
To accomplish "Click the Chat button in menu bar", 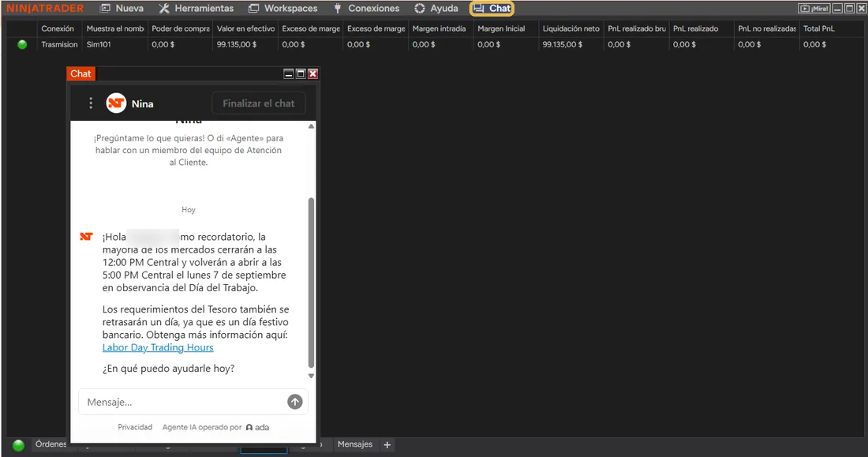I will (492, 9).
